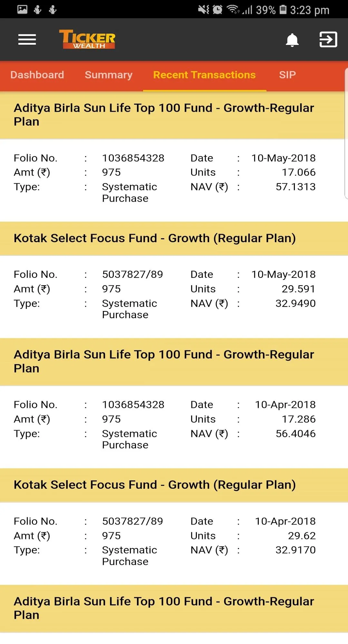Tap the scrollbar handle on right edge
This screenshot has width=348, height=644.
346,133
